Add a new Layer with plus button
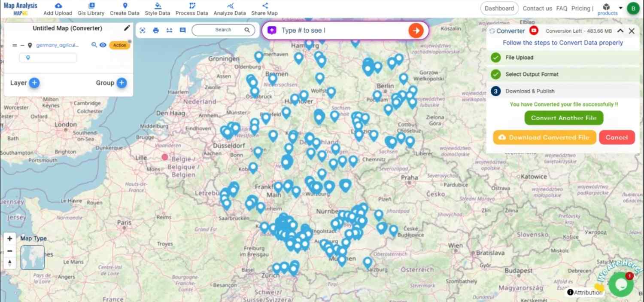This screenshot has height=302, width=644. [34, 83]
